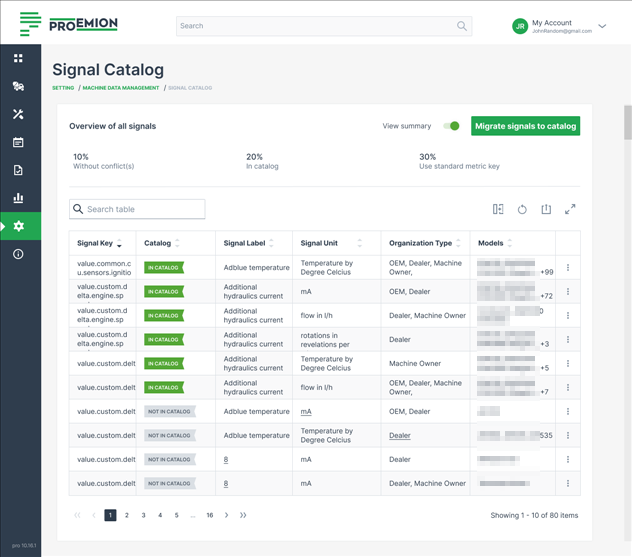Click the info circle icon in sidebar
The width and height of the screenshot is (632, 557).
pos(18,255)
